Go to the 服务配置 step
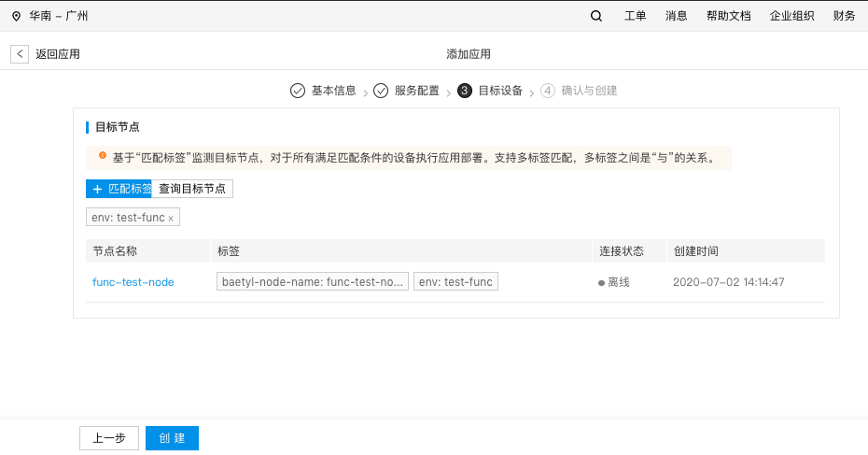 coord(417,91)
